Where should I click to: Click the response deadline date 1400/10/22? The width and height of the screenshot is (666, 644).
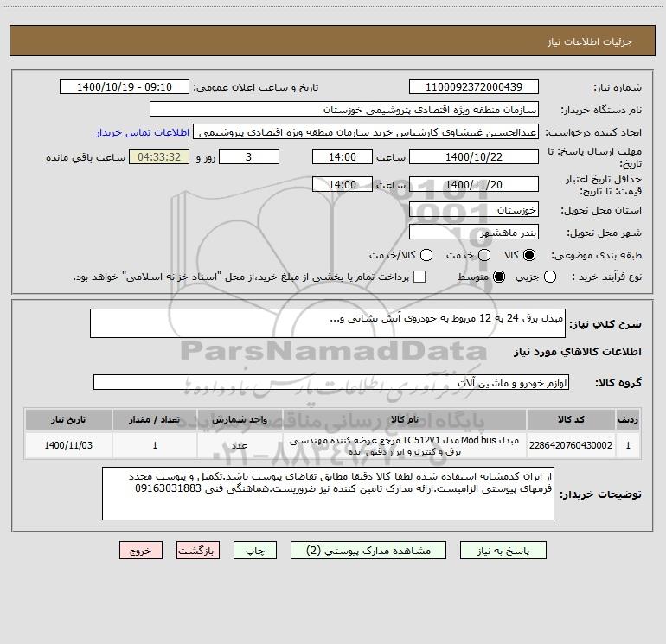[x=474, y=156]
